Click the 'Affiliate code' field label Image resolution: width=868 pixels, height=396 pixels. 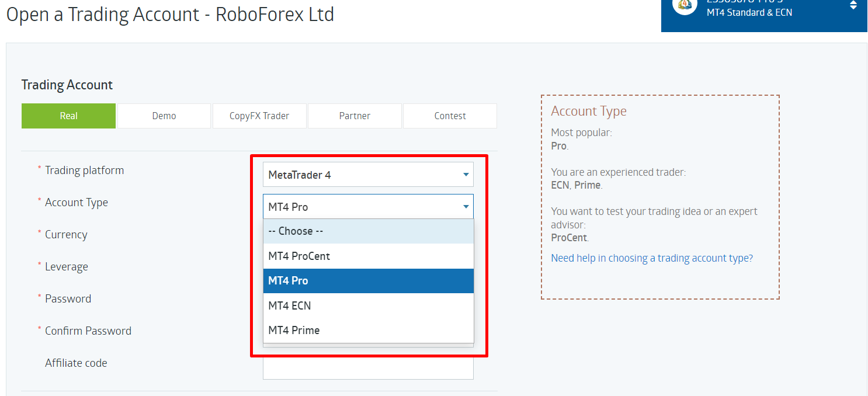pos(76,363)
